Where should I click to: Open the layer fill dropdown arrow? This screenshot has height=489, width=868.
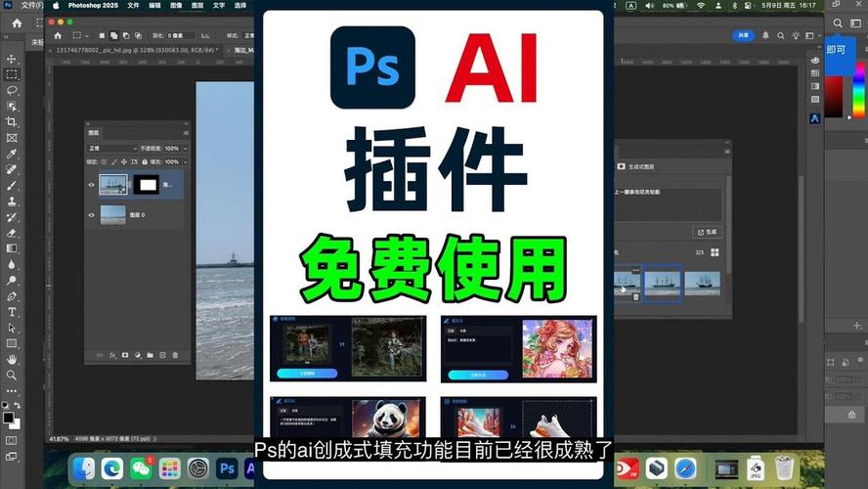[x=186, y=161]
